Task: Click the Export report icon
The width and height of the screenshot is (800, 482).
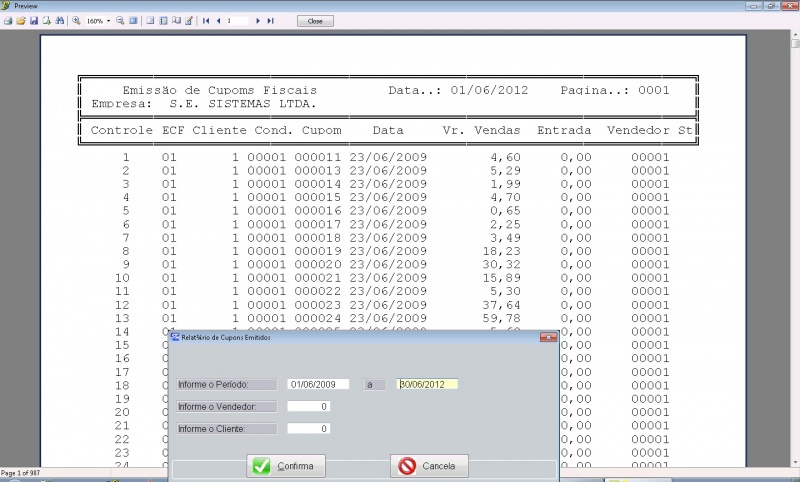Action: click(46, 20)
